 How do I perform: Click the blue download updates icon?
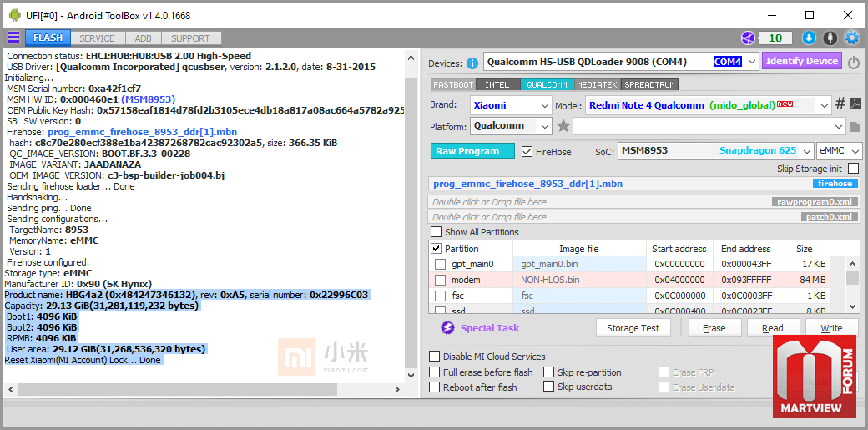tap(809, 38)
